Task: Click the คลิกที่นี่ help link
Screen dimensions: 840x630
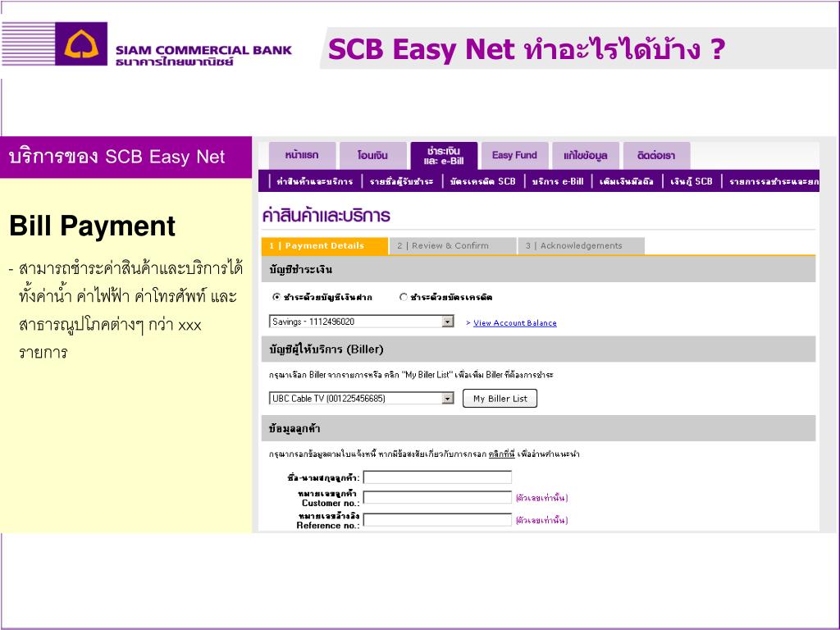Action: 501,454
